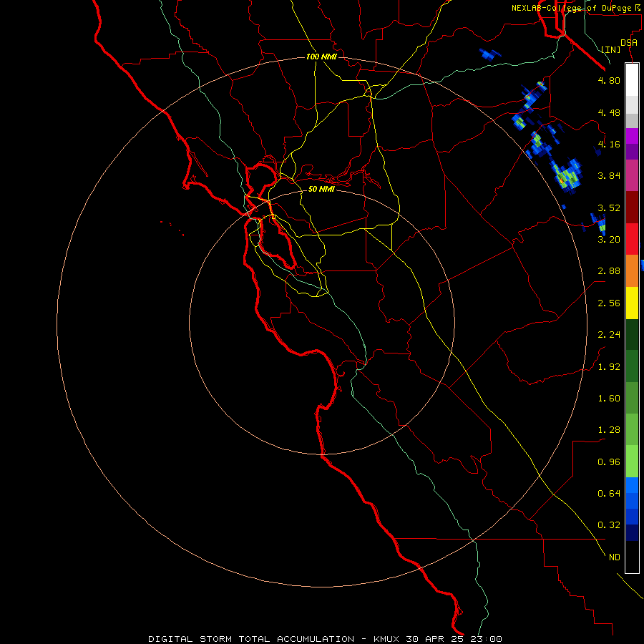Select the 3.84 legend value
Viewport: 644px width, 644px height.
(609, 176)
